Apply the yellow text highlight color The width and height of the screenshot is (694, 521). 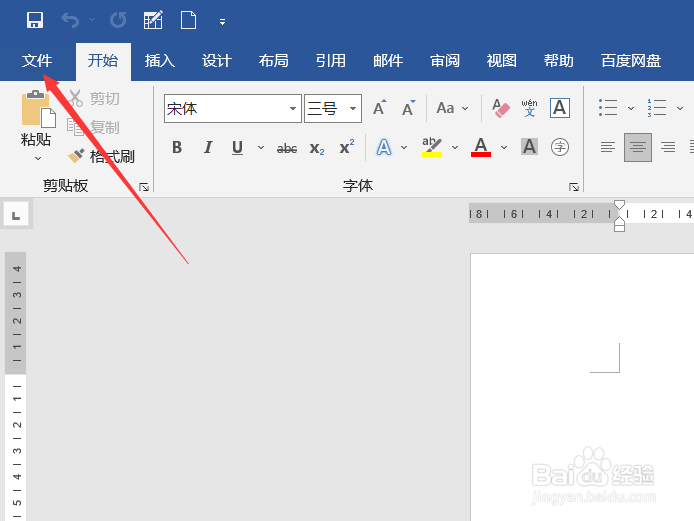click(432, 147)
